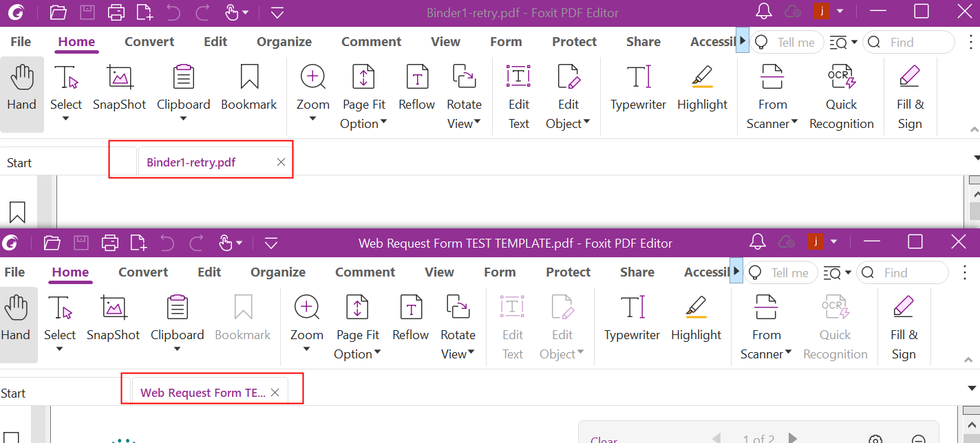
Task: Click SnapShot tool in Binder1-retry window
Action: [x=120, y=88]
